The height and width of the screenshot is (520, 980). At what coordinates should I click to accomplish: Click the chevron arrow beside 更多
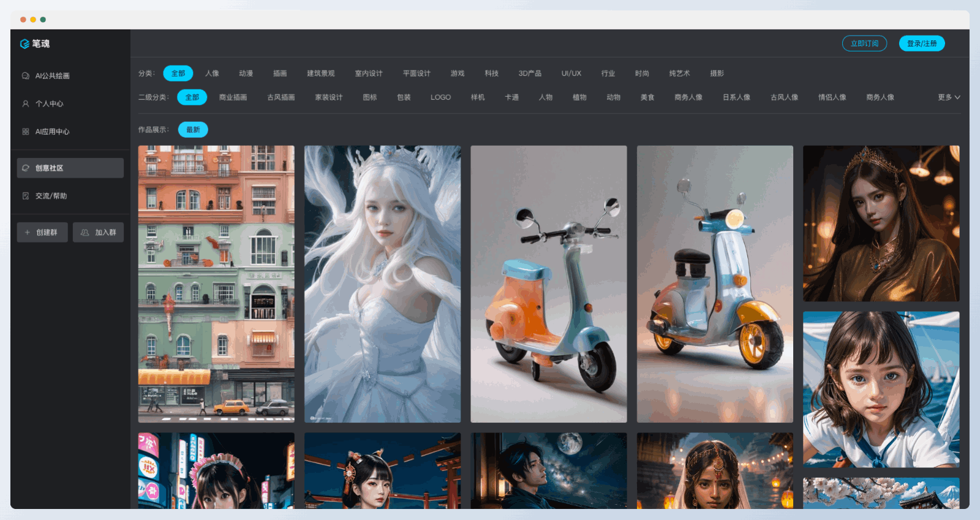pos(957,97)
